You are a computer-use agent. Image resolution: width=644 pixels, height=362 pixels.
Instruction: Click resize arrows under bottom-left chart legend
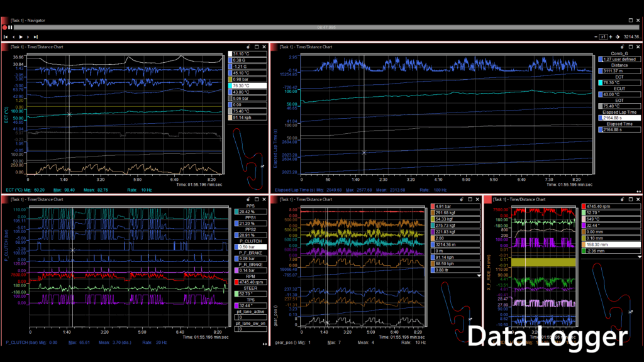click(x=264, y=343)
